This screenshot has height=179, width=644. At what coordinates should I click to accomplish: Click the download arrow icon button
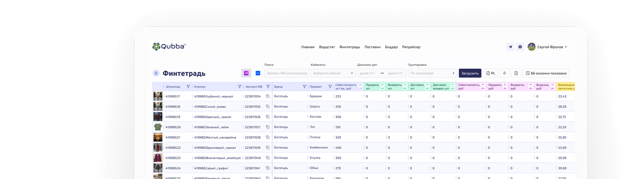coord(504,73)
